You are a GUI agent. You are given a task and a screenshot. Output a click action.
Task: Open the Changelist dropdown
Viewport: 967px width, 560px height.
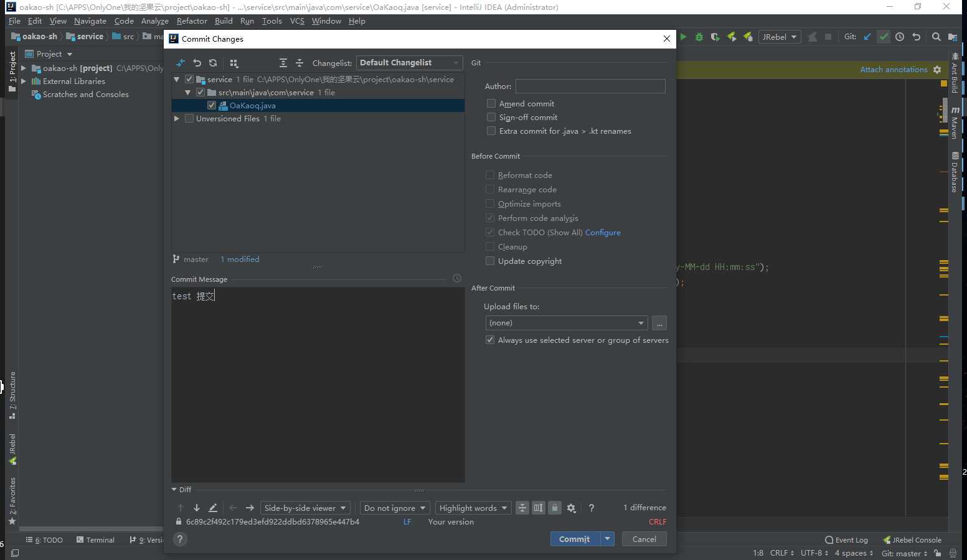coord(410,63)
